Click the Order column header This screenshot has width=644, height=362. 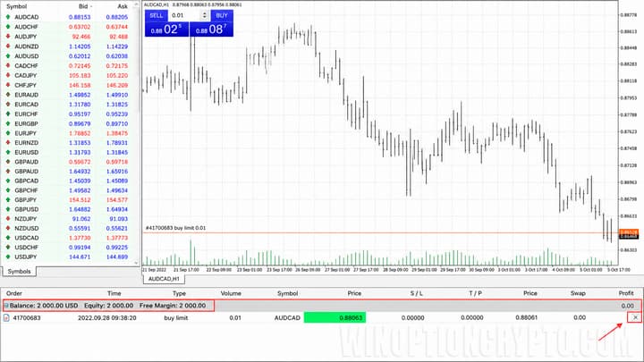click(14, 293)
